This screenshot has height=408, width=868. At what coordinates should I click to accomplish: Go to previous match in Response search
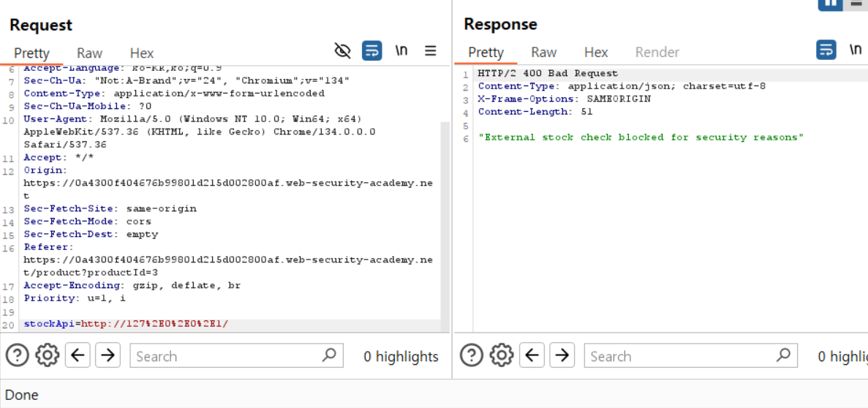tap(532, 355)
